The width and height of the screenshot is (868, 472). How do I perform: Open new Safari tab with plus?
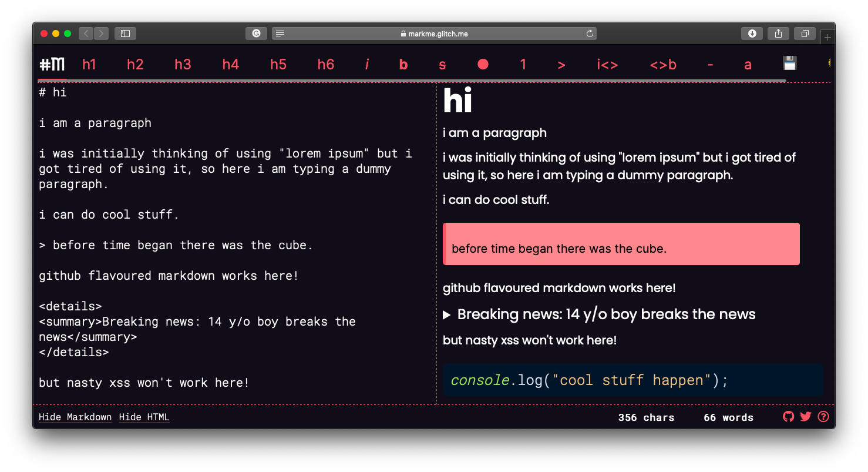pos(828,38)
